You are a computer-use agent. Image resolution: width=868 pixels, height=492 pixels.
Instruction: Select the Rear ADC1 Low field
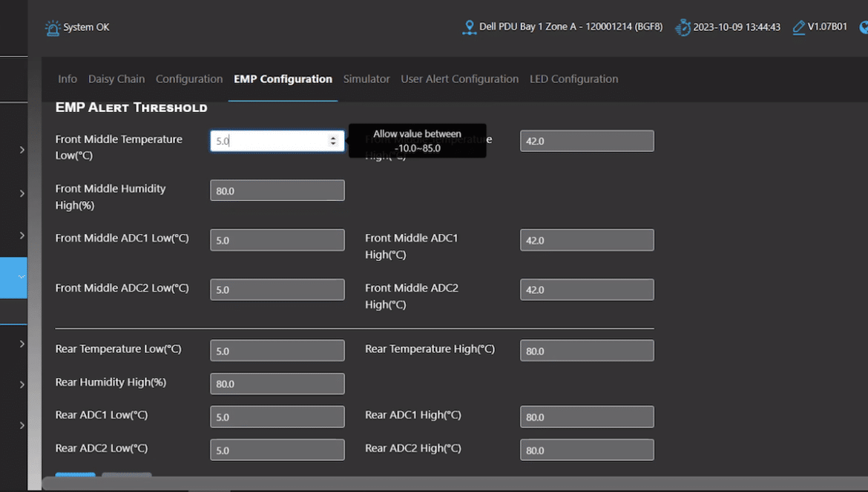(277, 417)
